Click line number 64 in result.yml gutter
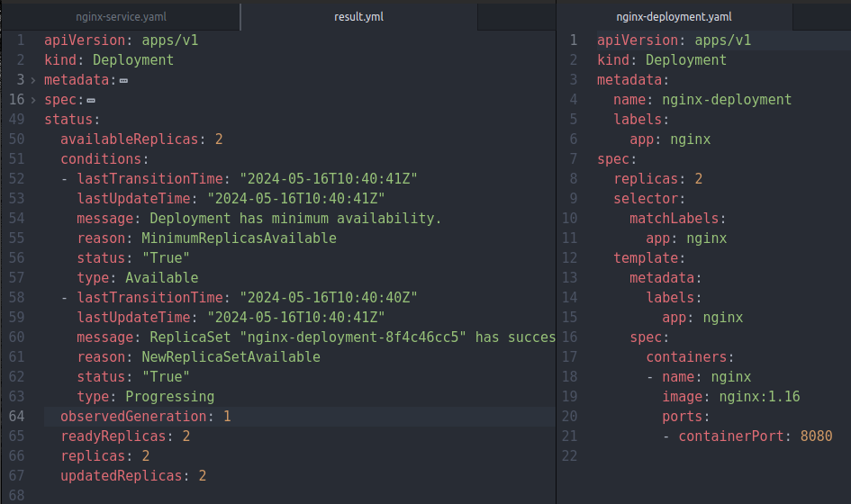The width and height of the screenshot is (851, 504). point(17,416)
